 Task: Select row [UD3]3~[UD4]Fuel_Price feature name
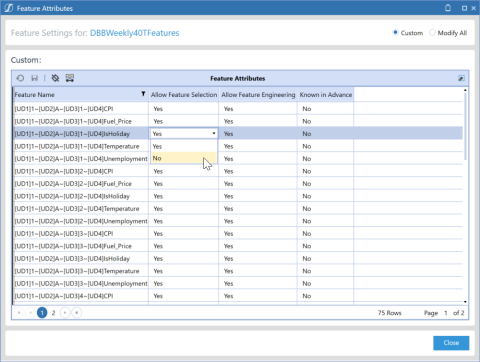pyautogui.click(x=73, y=246)
